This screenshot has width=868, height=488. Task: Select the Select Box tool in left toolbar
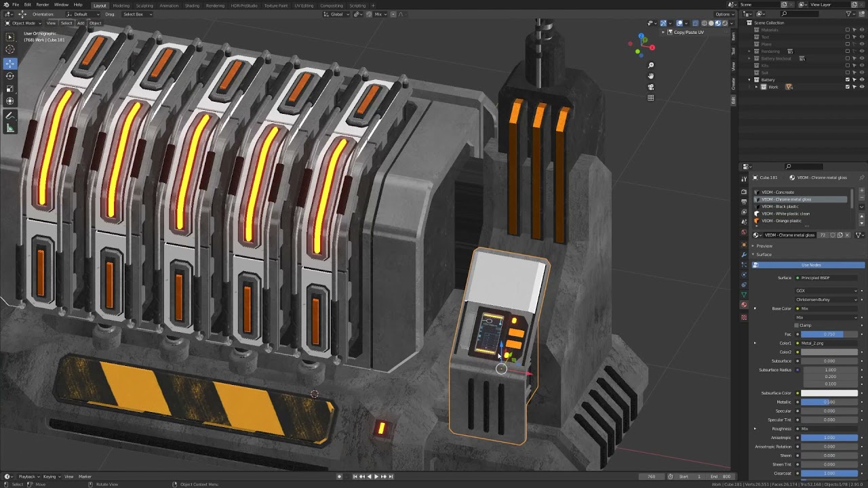tap(9, 37)
